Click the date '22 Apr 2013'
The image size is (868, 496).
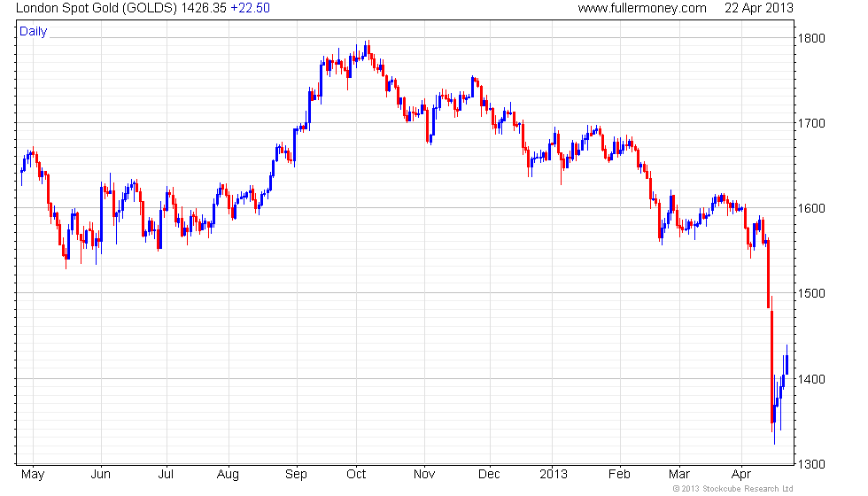click(x=759, y=8)
